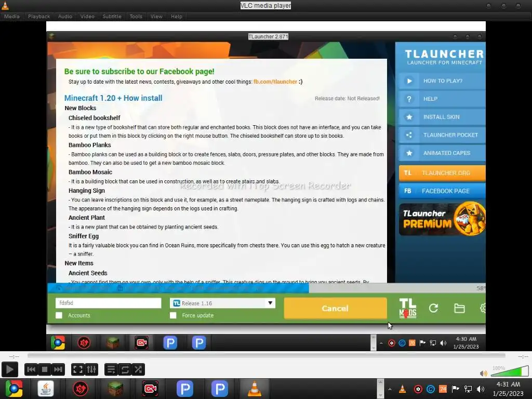
Task: Toggle VLC loop mode
Action: (x=125, y=369)
